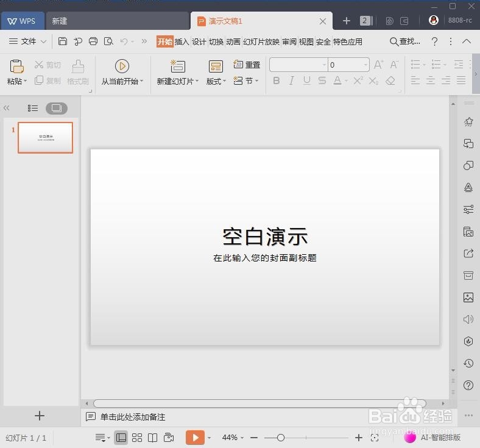
Task: Toggle Italic formatting
Action: tap(291, 81)
